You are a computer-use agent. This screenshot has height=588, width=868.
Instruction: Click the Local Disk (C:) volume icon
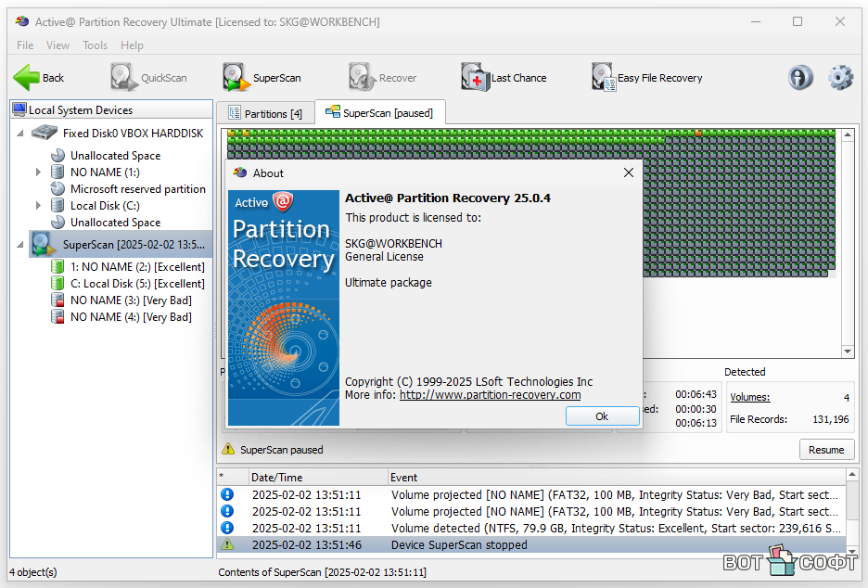[x=57, y=205]
